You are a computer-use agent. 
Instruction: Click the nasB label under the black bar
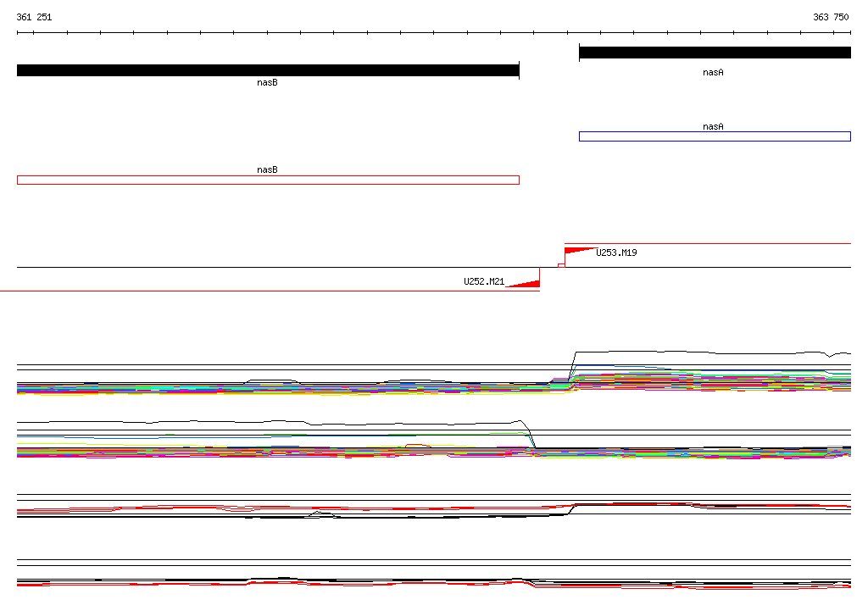pyautogui.click(x=267, y=82)
